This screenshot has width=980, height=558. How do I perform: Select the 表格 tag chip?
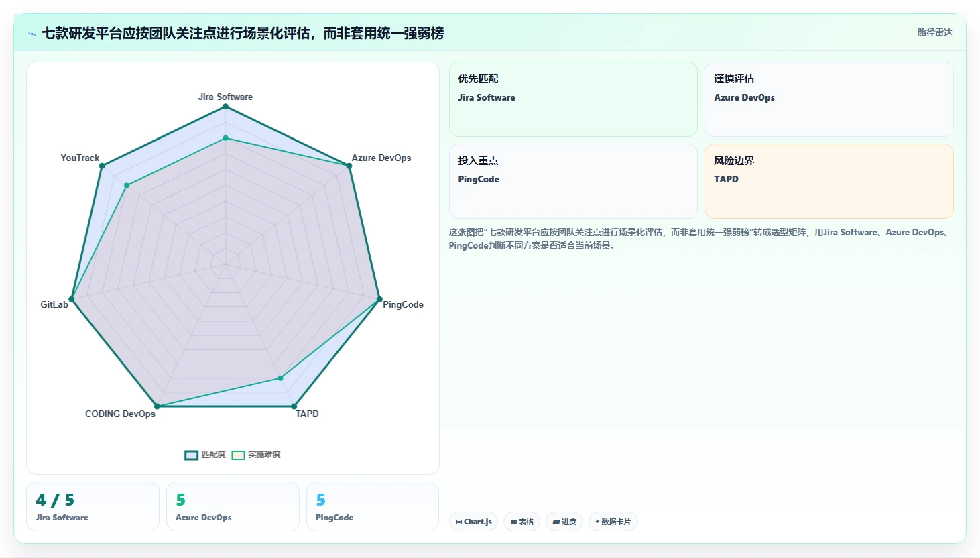(x=522, y=522)
